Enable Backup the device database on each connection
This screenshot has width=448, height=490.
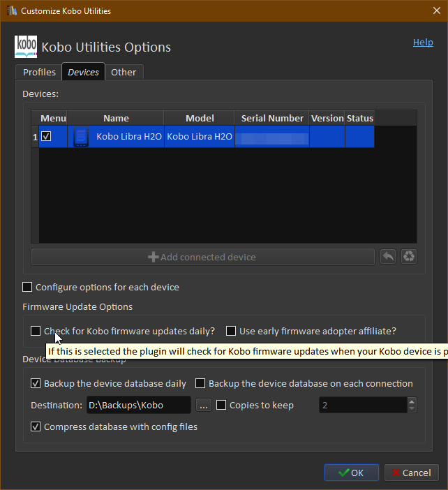tap(200, 383)
